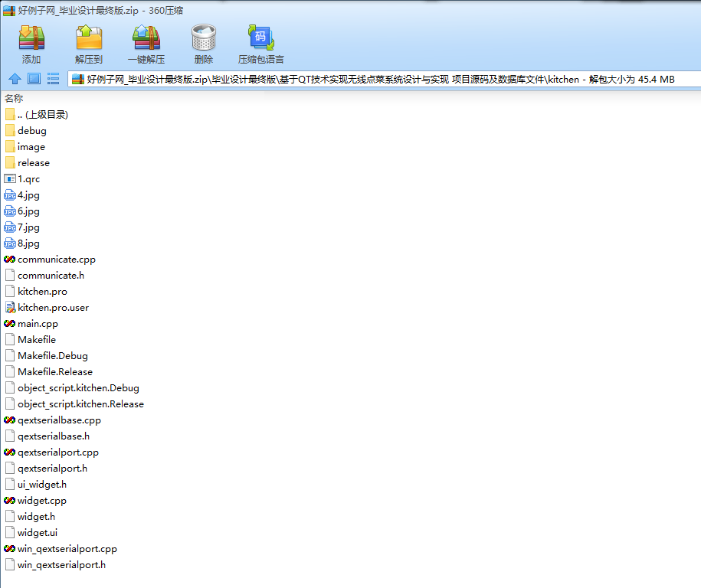The height and width of the screenshot is (588, 701).
Task: Select object_script.kitchen.Release file
Action: (x=74, y=404)
